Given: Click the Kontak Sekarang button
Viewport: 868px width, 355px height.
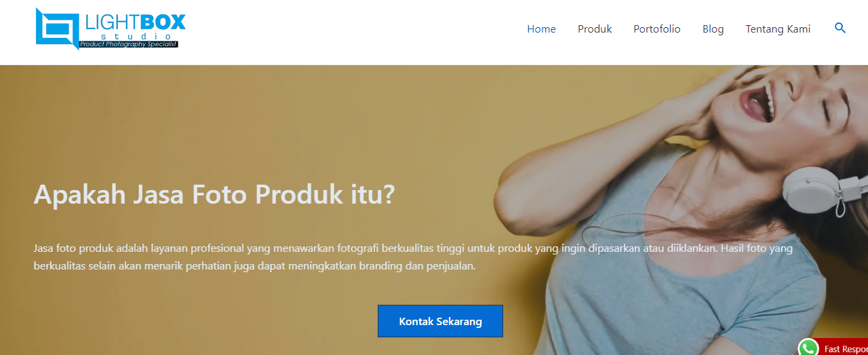Looking at the screenshot, I should click(440, 321).
